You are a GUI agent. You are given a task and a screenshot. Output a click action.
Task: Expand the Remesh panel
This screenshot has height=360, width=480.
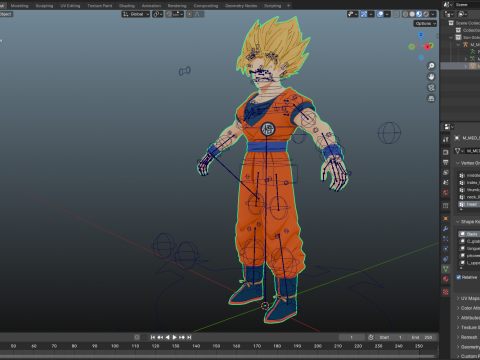[467, 337]
